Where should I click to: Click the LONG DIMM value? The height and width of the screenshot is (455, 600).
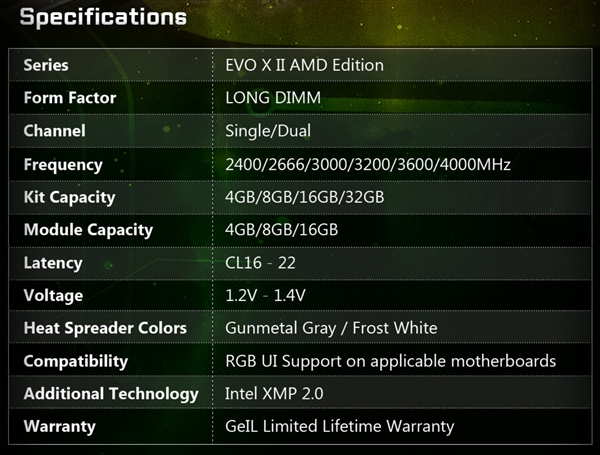[x=274, y=98]
